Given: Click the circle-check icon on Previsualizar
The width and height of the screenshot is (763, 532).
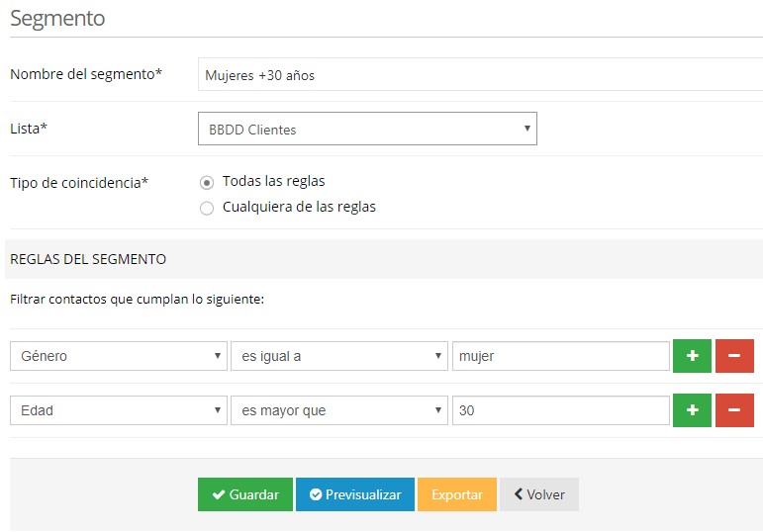Looking at the screenshot, I should (x=315, y=494).
